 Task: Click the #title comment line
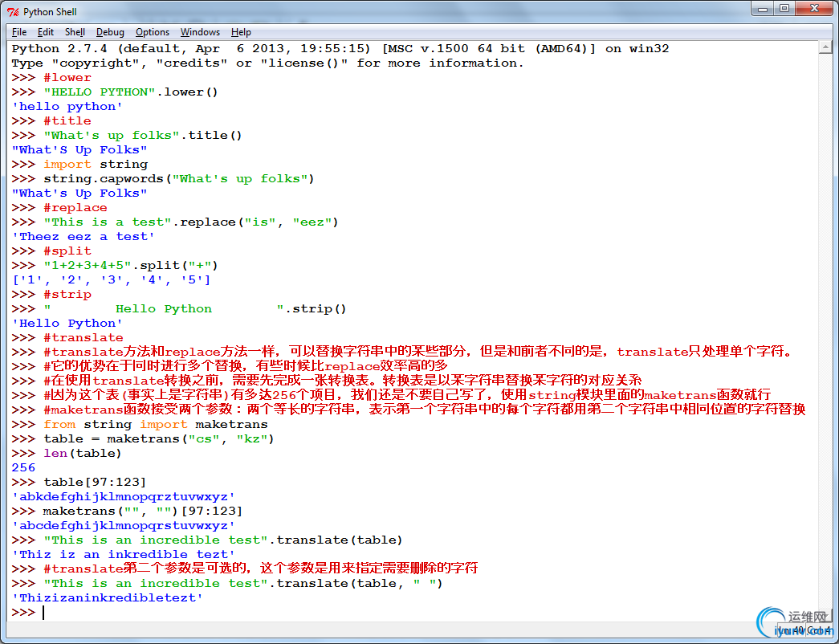(x=51, y=121)
